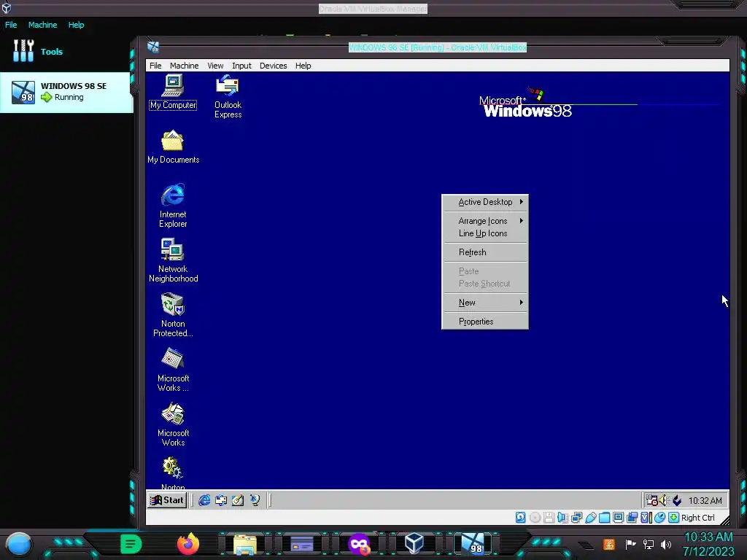Open Outlook Express desktop icon

coord(228,97)
